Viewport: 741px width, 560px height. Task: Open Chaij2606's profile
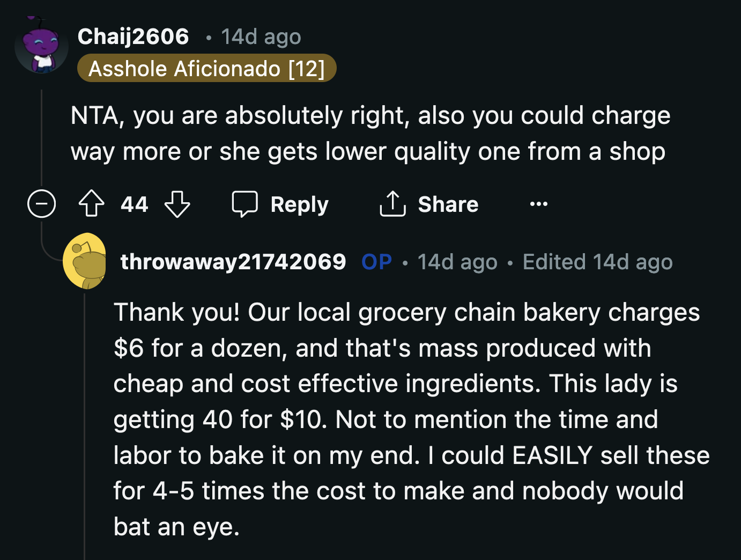[133, 36]
